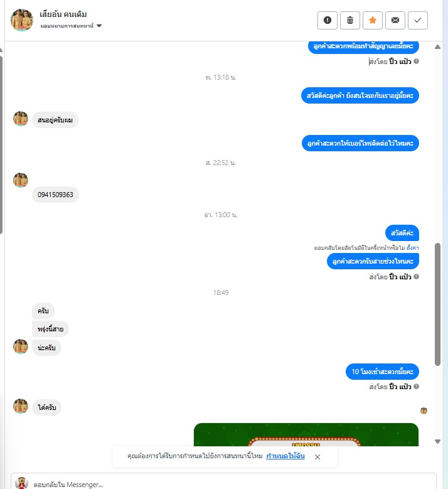Mark conversation done with checkmark icon
This screenshot has width=448, height=489.
418,20
